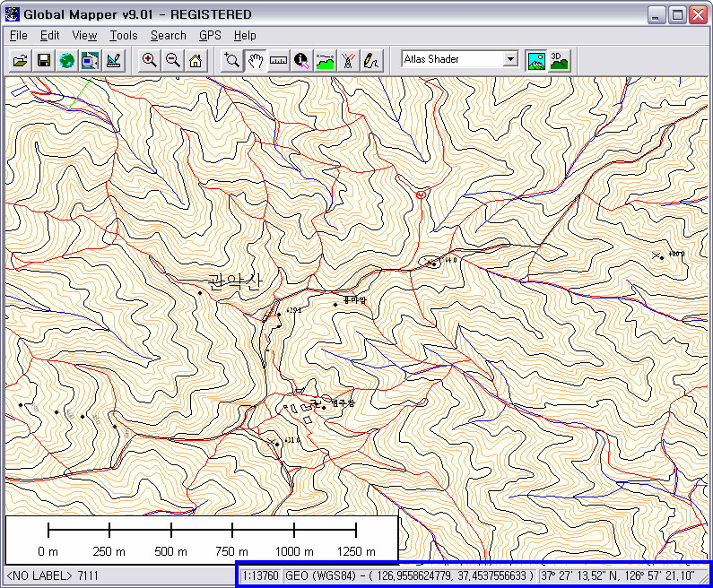The height and width of the screenshot is (588, 713).
Task: Open the Help menu
Action: [x=245, y=36]
